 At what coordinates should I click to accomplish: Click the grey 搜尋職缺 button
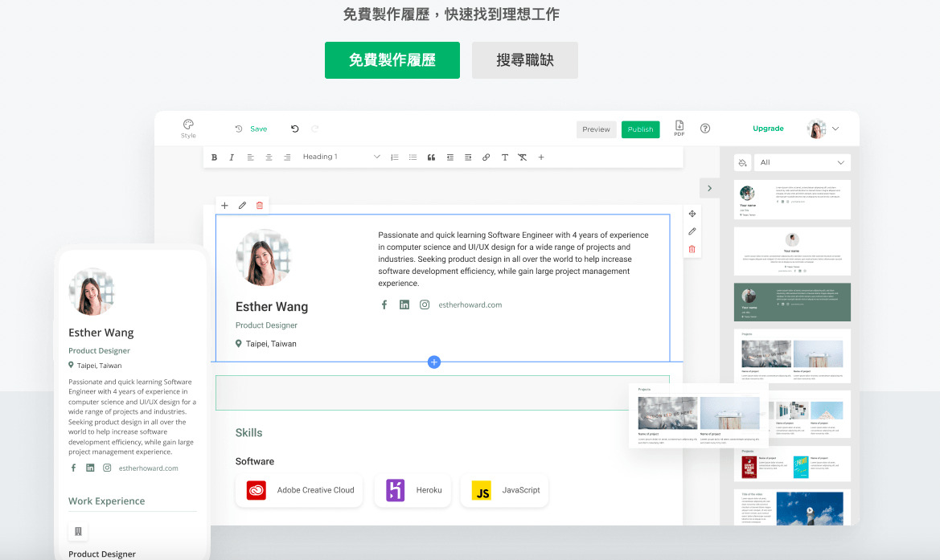(x=525, y=60)
